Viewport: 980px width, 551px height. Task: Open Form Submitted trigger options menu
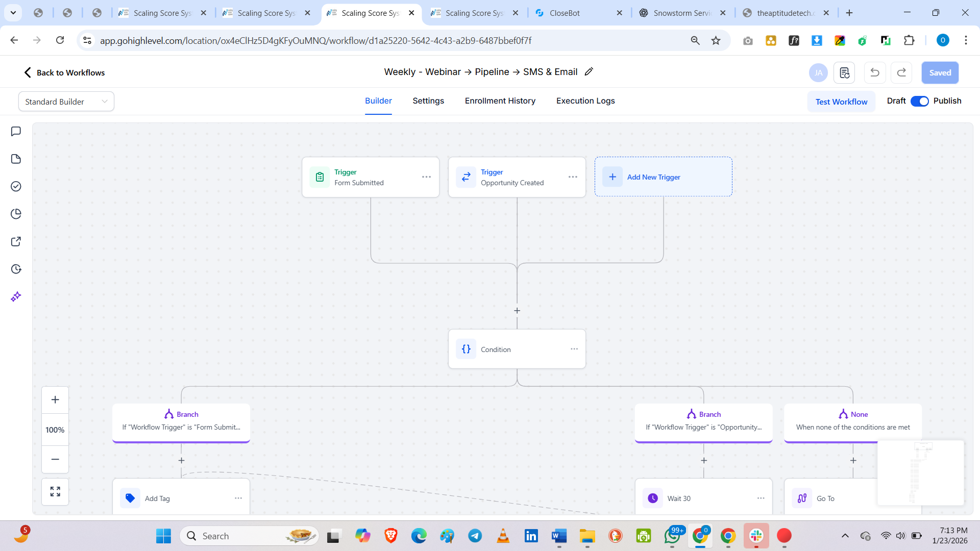426,177
